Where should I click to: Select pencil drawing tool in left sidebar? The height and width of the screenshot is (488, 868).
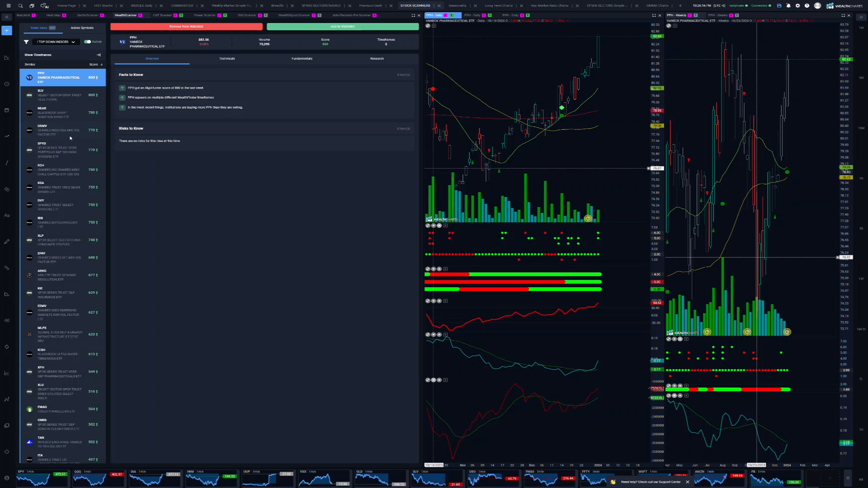pos(7,242)
